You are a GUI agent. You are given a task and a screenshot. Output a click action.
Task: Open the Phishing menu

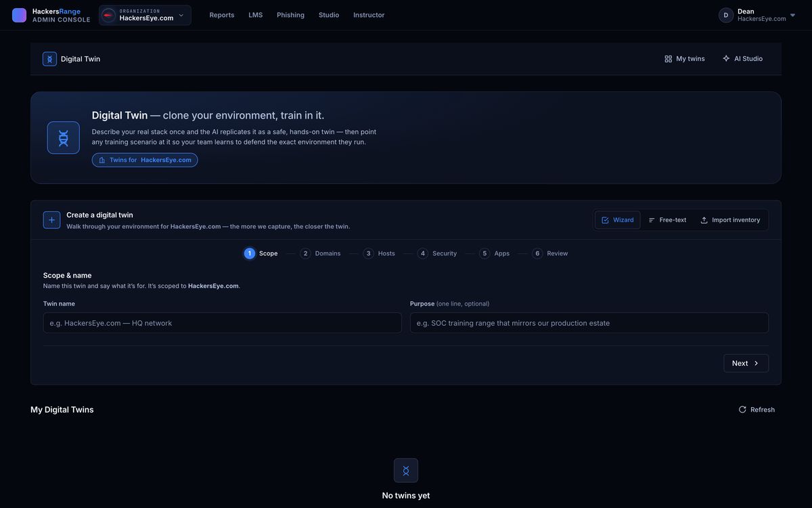coord(290,15)
